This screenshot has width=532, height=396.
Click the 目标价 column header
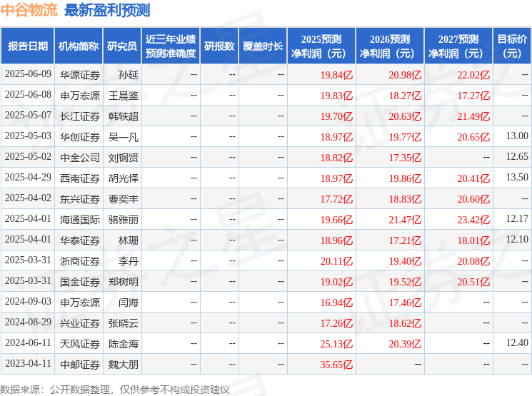coord(511,46)
